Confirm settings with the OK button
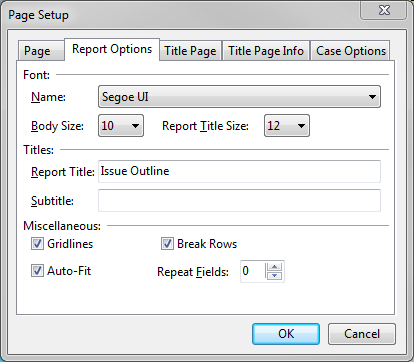Screen dimensions: 414x362 click(286, 334)
